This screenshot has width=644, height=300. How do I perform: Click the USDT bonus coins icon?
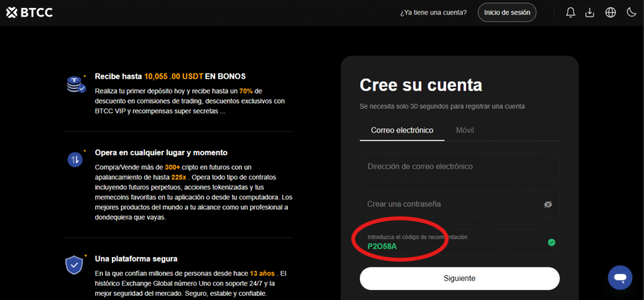[x=76, y=84]
